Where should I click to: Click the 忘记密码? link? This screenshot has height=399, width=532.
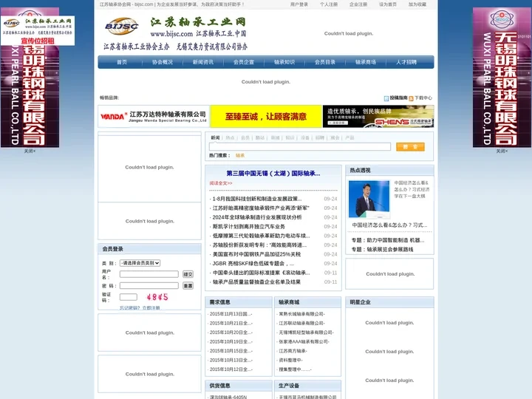(x=129, y=307)
